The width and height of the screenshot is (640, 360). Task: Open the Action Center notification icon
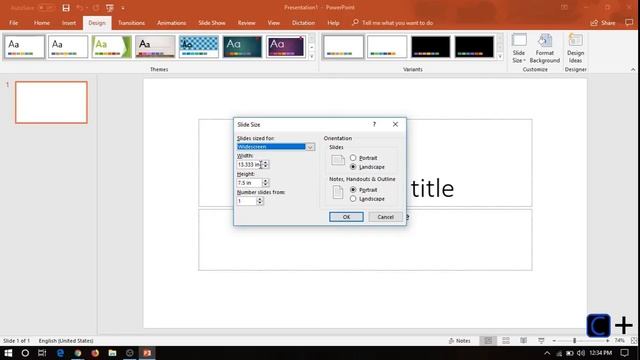coord(624,353)
